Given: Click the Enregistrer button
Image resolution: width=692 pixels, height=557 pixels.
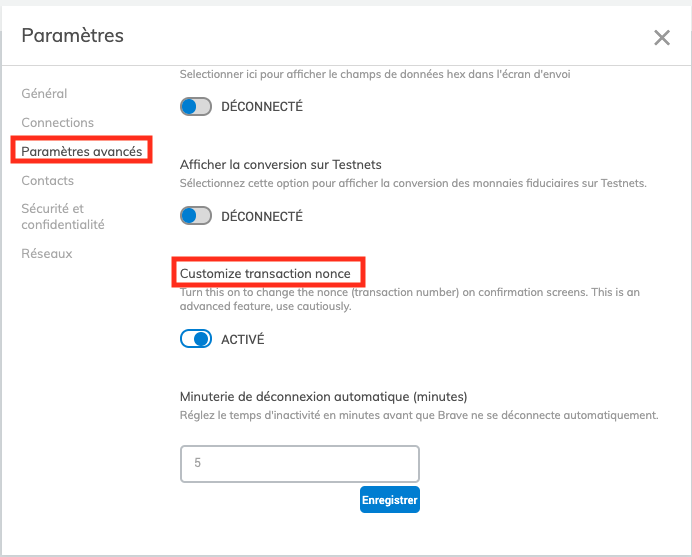Looking at the screenshot, I should pos(390,500).
